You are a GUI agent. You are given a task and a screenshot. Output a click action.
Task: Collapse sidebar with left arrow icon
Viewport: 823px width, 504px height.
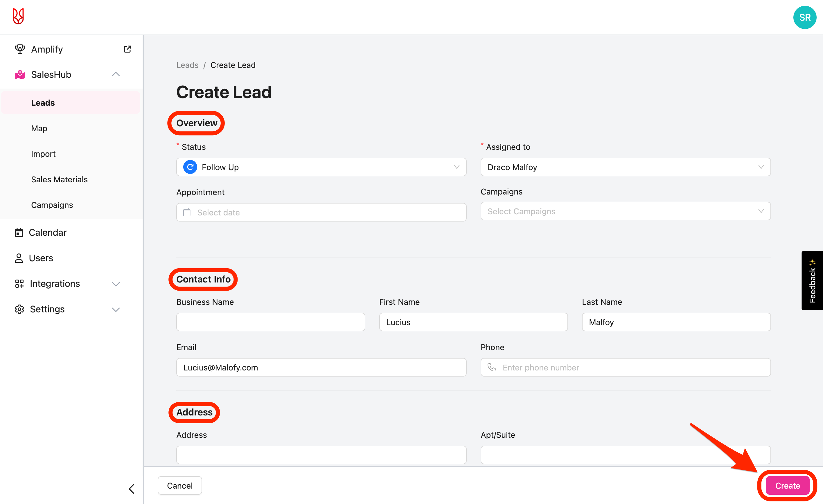pyautogui.click(x=132, y=489)
